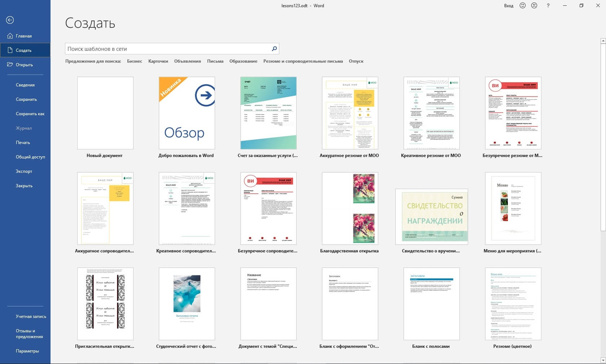Screen dimensions: 606x364
Task: Select Безупречное резюме template thumbnail
Action: [x=513, y=113]
